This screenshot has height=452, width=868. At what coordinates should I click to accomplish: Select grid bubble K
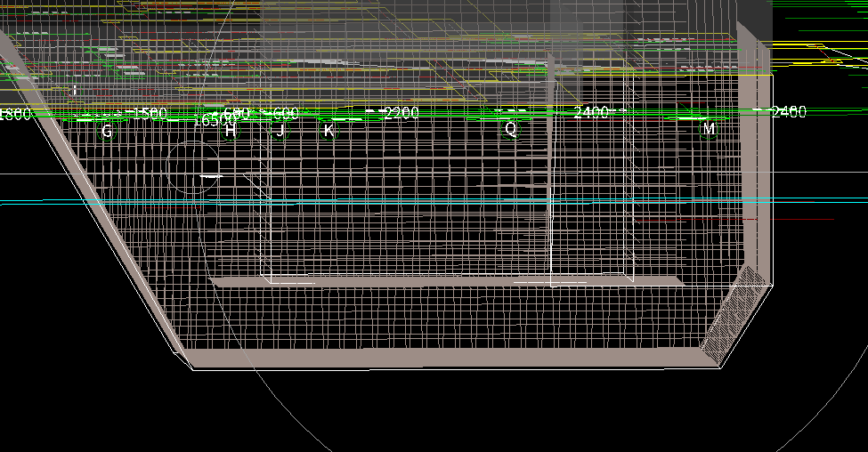point(329,131)
